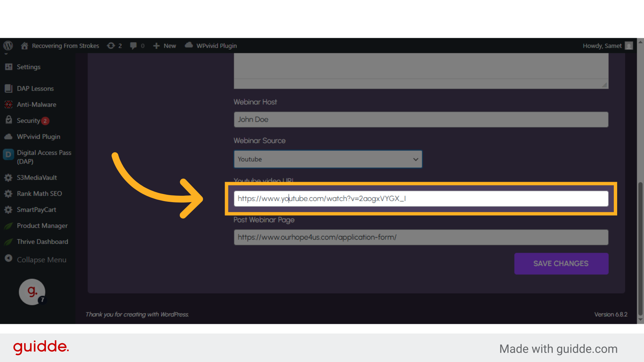Screen dimensions: 644x362
Task: Click the SmartPayCart gear icon
Action: tap(8, 210)
